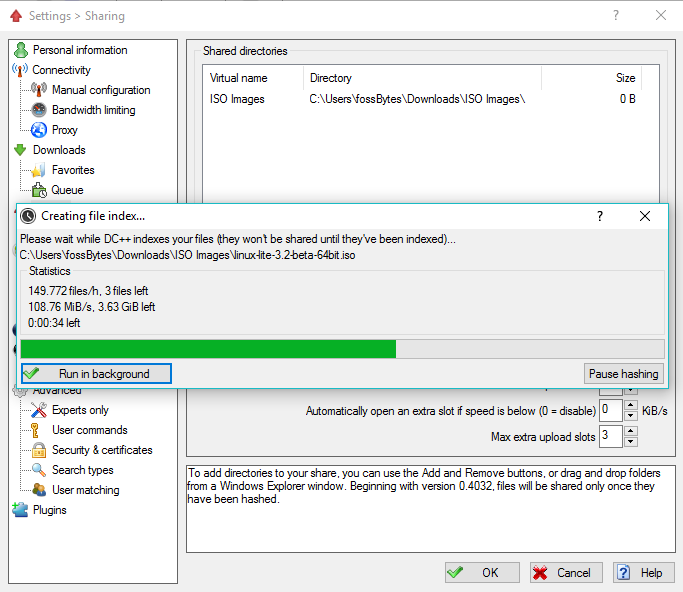Decrease Max extra upload slots value
This screenshot has height=592, width=683.
click(631, 442)
